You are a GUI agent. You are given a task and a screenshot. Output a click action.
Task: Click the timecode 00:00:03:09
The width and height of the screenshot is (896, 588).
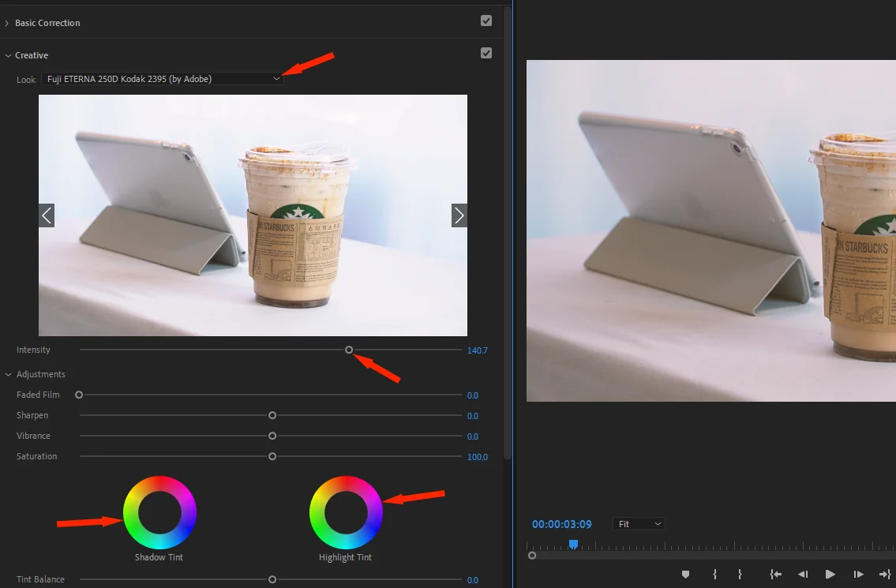[x=562, y=524]
